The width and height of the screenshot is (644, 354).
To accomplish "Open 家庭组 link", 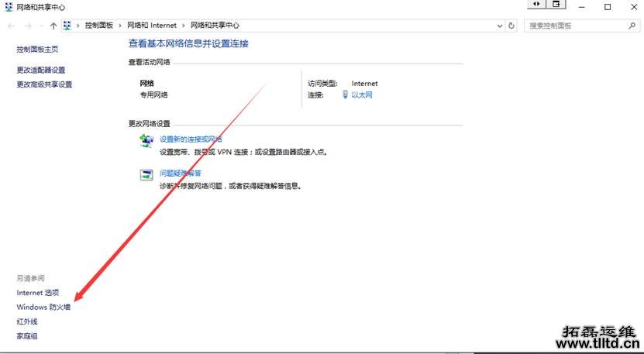I will [x=27, y=336].
